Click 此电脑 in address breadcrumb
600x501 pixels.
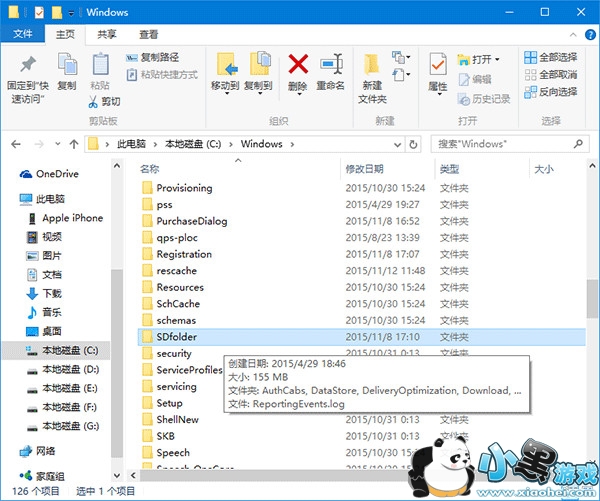pos(131,144)
